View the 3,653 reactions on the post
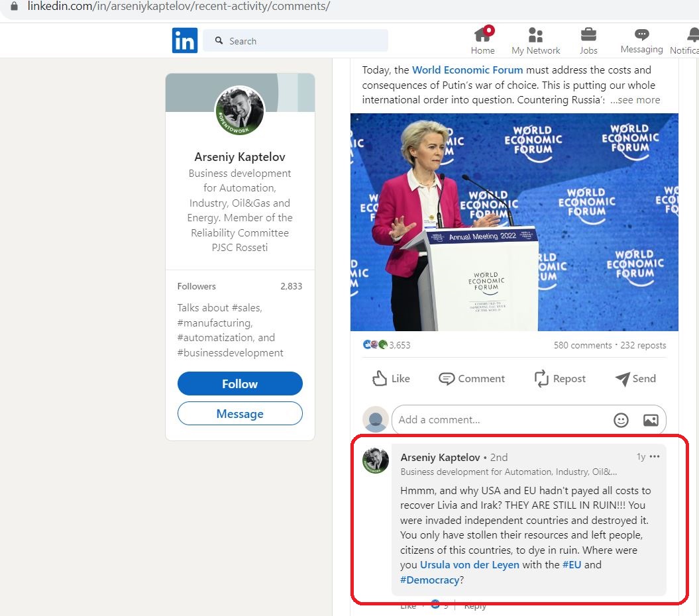This screenshot has width=699, height=616. tap(386, 345)
